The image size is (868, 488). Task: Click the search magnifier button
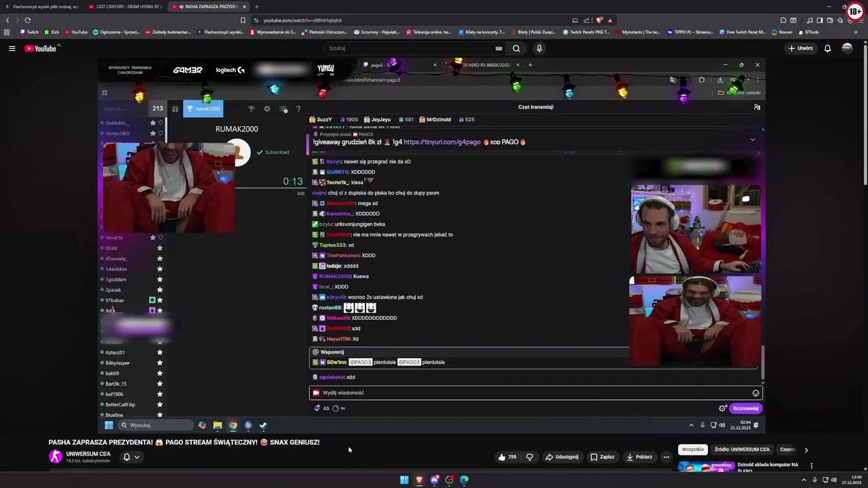(x=516, y=48)
